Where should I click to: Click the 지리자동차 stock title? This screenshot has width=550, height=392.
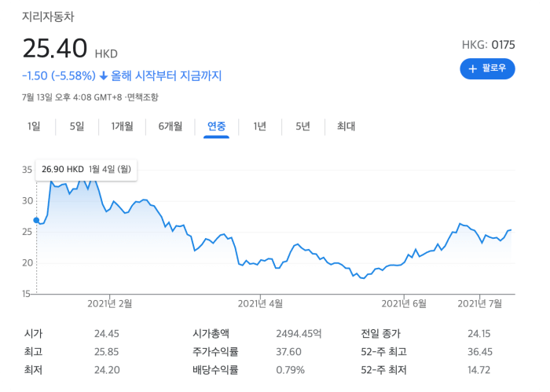point(48,16)
